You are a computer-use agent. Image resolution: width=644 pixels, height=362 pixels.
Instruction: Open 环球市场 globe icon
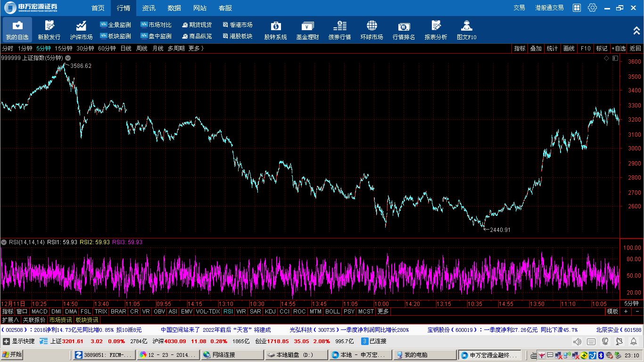tap(372, 30)
